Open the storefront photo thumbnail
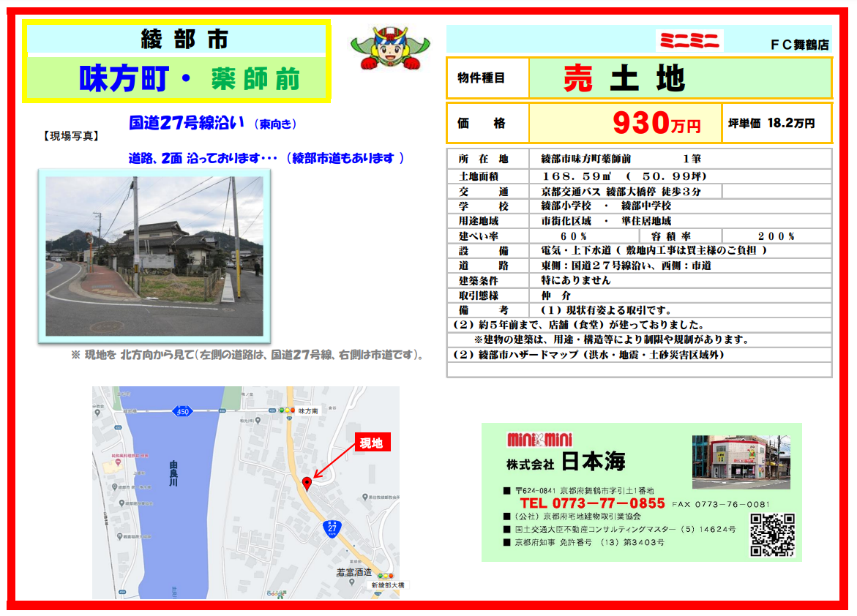The height and width of the screenshot is (616, 857). click(x=741, y=462)
